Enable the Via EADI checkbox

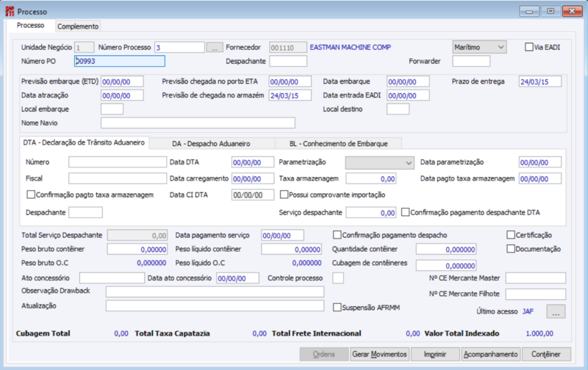tap(529, 47)
